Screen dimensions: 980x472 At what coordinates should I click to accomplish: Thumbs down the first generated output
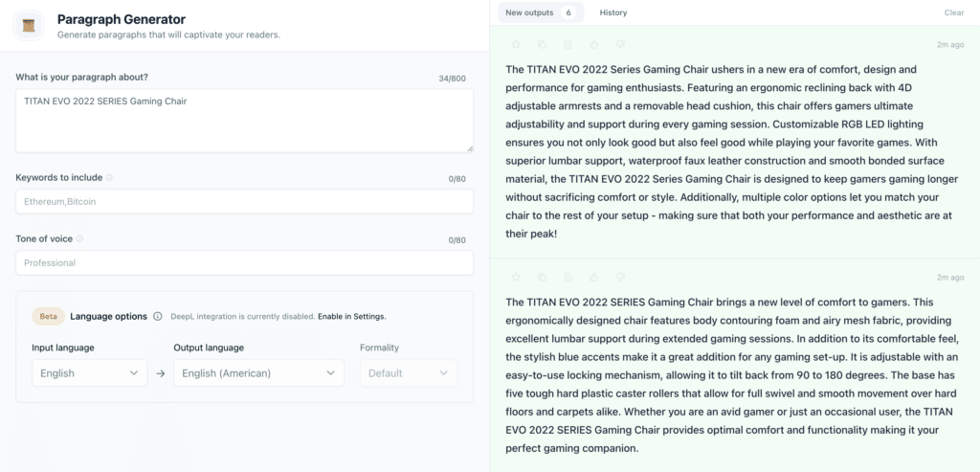point(620,44)
